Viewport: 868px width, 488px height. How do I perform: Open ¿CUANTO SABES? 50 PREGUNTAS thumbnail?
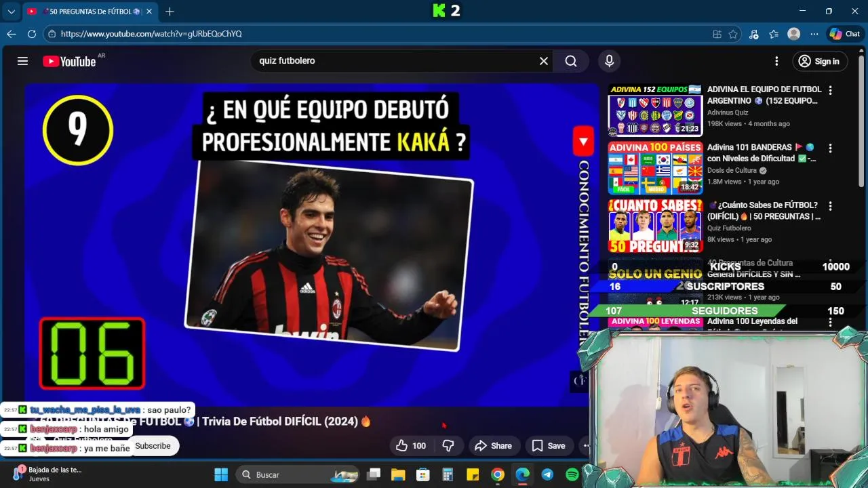655,226
